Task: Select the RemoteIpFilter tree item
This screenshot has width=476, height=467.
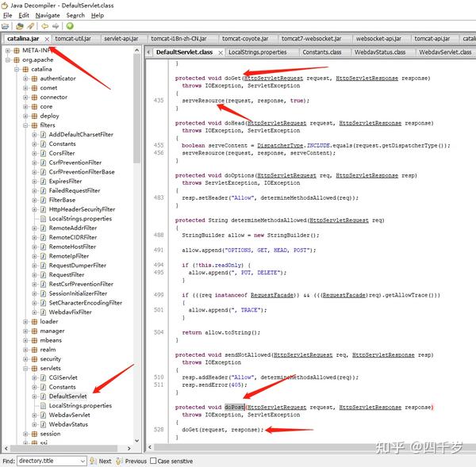Action: 69,256
